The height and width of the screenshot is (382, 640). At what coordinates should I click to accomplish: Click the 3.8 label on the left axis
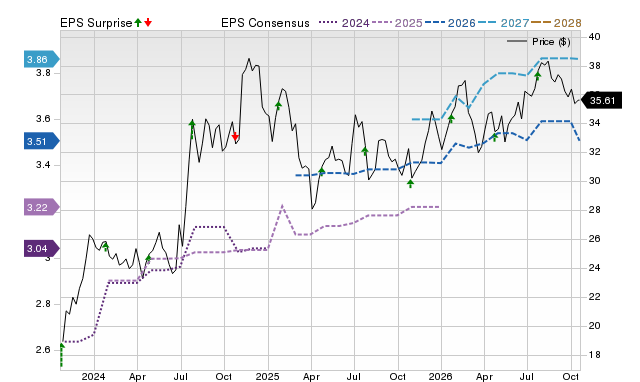tap(43, 73)
